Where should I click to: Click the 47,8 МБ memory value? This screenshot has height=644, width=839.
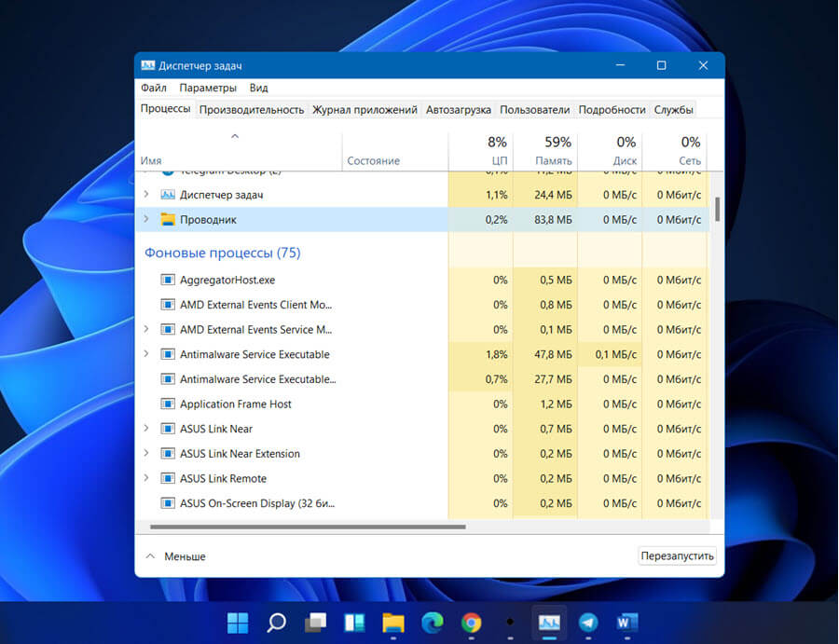553,354
